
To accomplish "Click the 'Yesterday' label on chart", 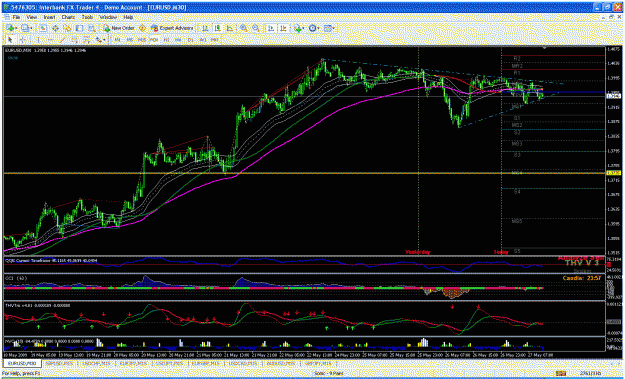I will (418, 252).
